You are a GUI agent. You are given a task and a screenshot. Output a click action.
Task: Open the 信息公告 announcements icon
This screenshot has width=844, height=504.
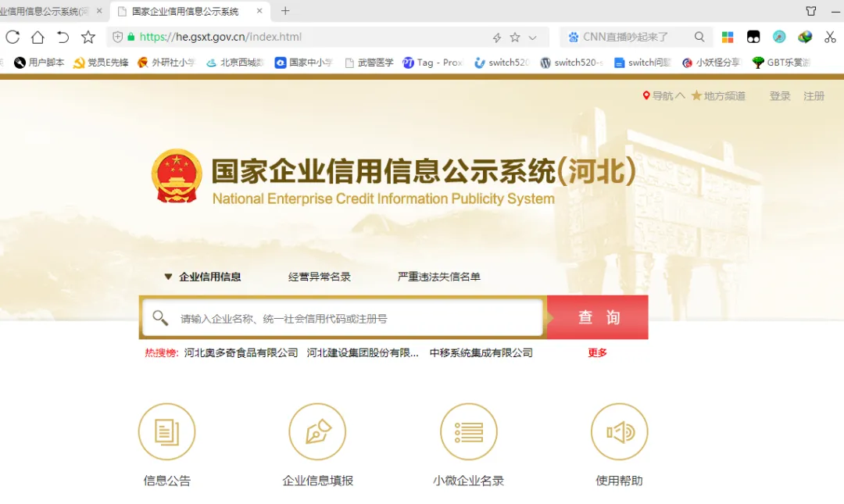coord(167,431)
